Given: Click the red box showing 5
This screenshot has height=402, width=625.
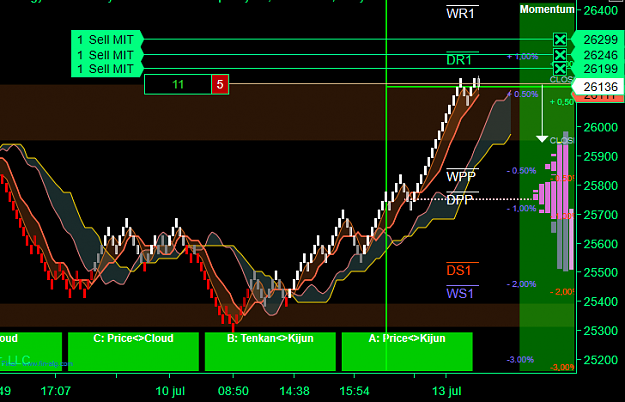Looking at the screenshot, I should tap(220, 84).
